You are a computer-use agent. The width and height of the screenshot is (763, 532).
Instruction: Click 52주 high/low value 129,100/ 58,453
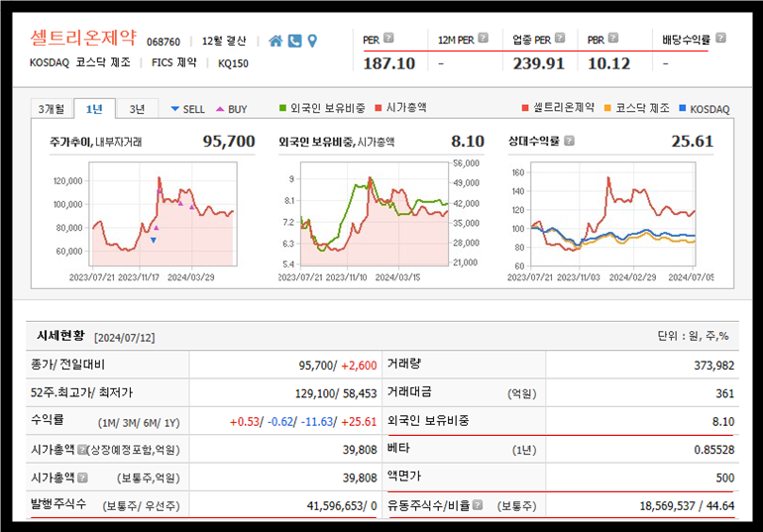coord(336,393)
